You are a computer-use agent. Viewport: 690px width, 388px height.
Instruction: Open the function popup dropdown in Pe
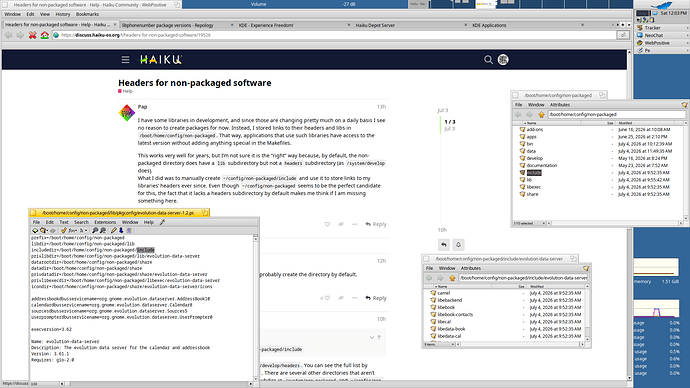coord(73,230)
